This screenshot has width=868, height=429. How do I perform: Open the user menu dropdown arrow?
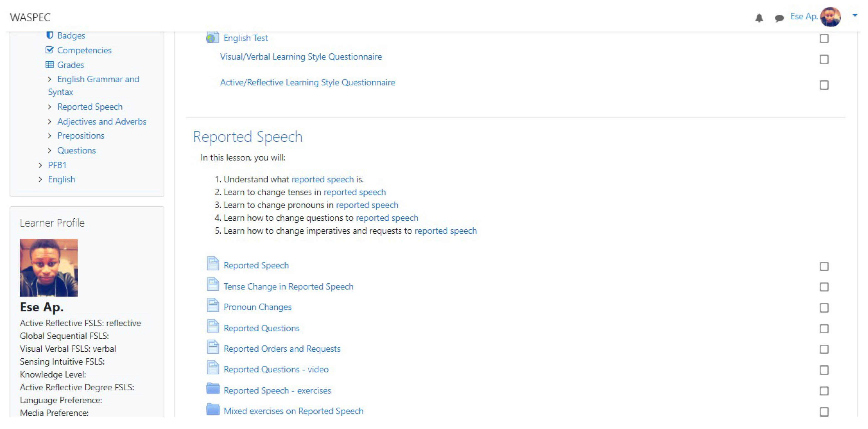pyautogui.click(x=855, y=16)
